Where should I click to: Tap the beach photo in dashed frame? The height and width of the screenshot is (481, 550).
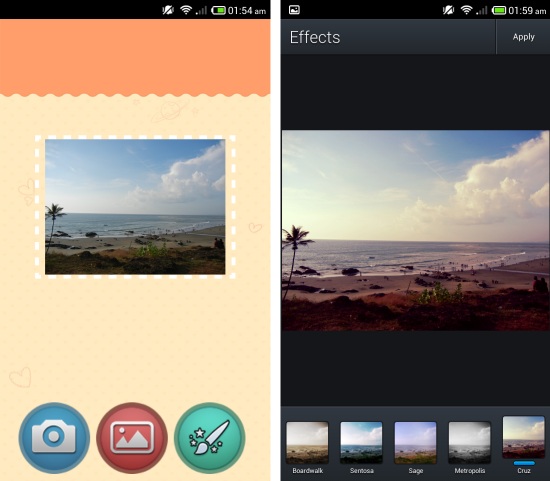pyautogui.click(x=135, y=207)
